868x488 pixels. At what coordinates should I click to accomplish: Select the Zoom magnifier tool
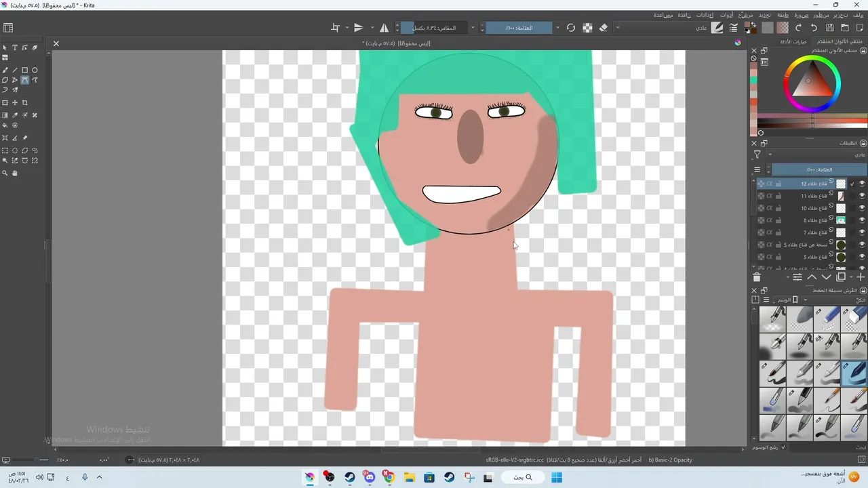[5, 174]
